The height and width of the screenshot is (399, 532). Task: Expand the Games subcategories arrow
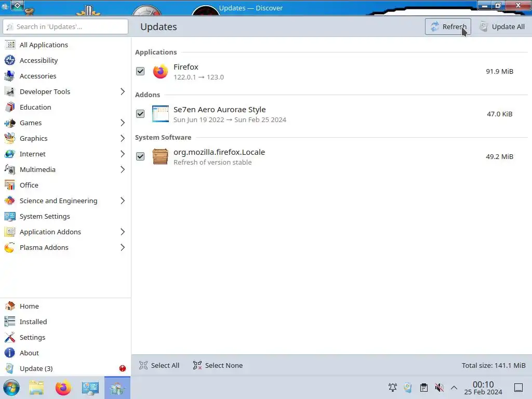pyautogui.click(x=123, y=123)
